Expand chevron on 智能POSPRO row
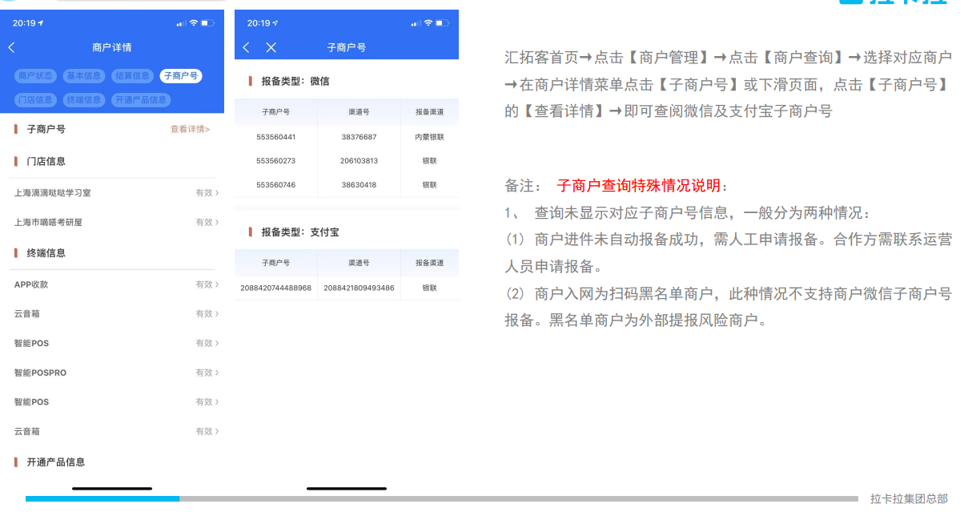 216,373
